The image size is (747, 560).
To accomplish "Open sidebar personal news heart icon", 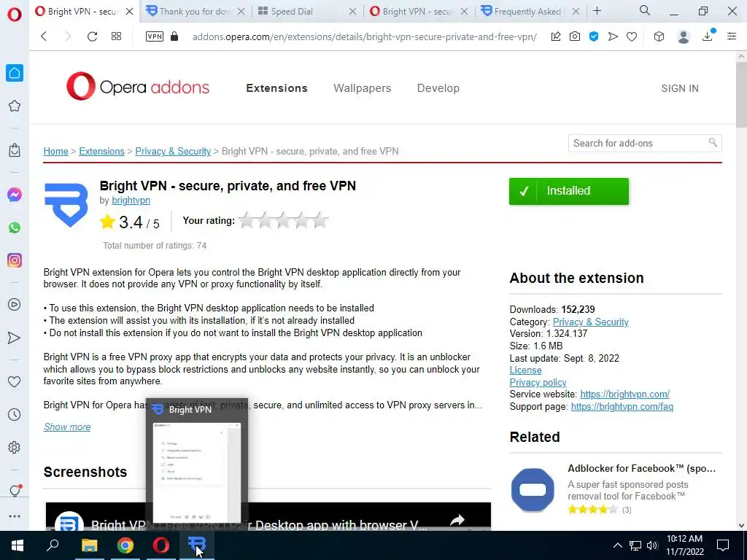I will 15,381.
